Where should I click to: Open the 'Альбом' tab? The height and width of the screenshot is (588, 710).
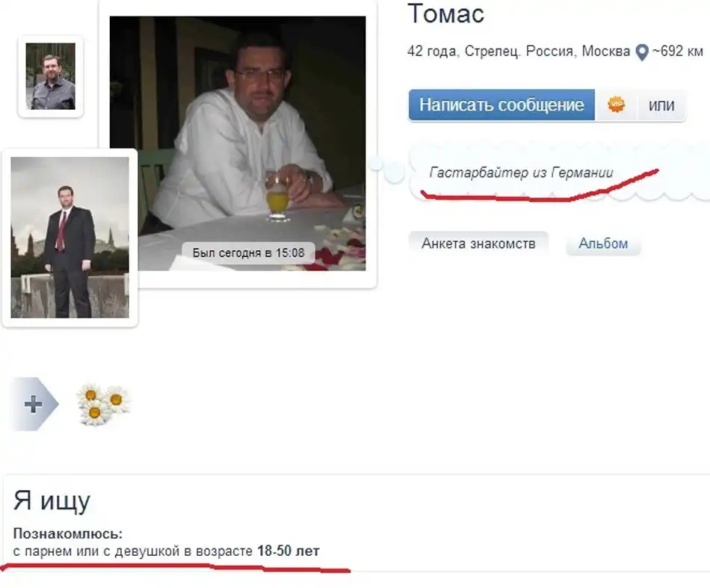(x=603, y=244)
